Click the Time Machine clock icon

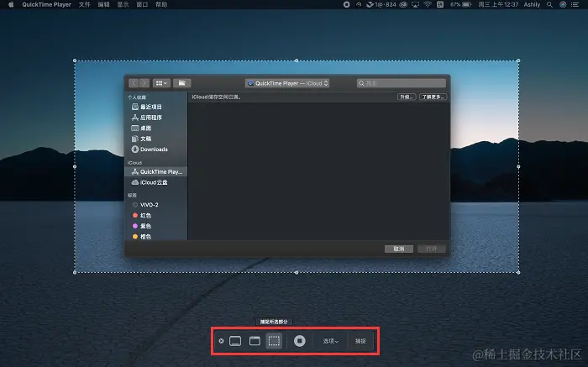point(359,4)
